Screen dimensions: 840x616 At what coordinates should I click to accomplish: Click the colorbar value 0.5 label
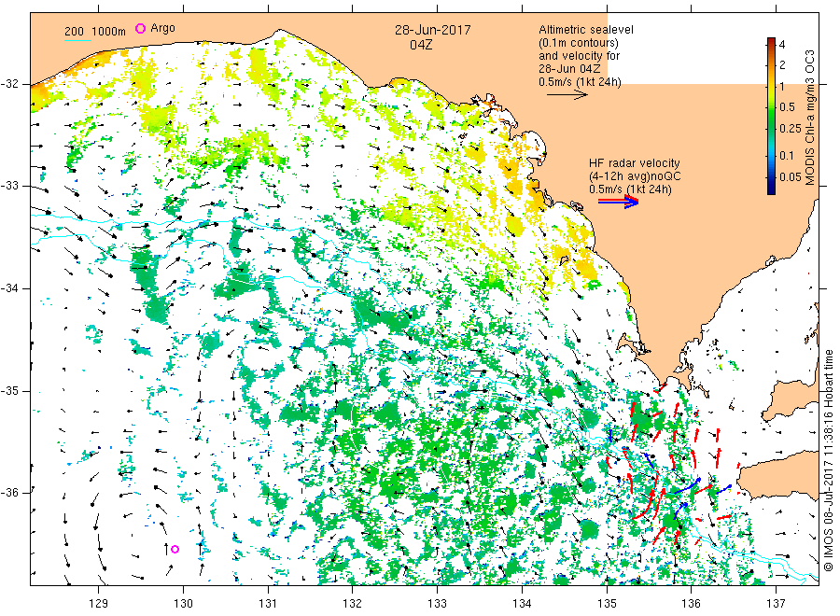(788, 107)
